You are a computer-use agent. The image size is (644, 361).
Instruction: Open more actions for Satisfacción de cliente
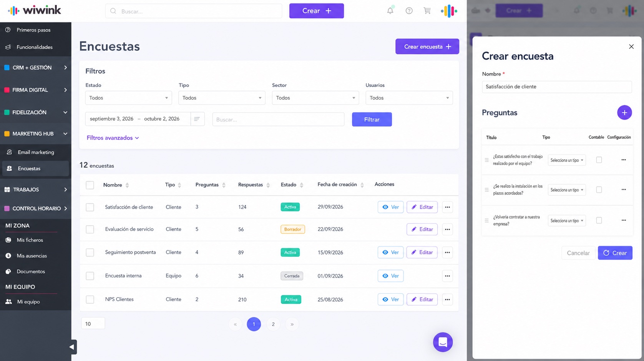447,207
